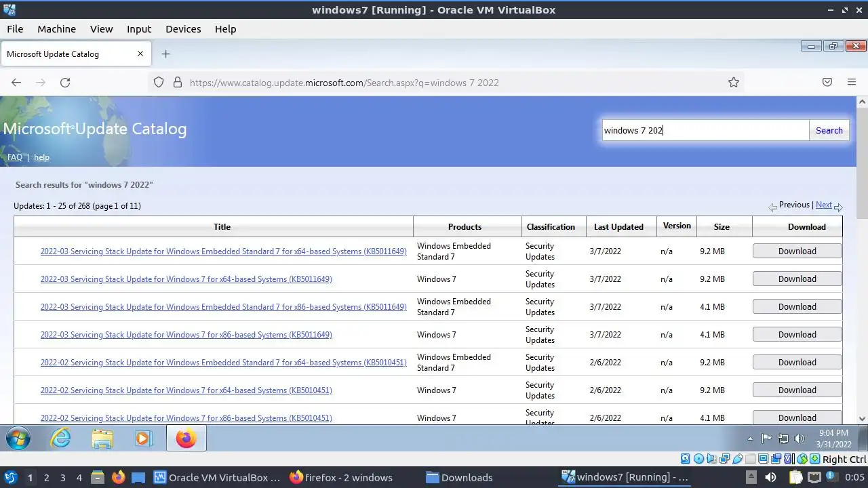Image resolution: width=868 pixels, height=488 pixels.
Task: Click the tracking protection shield icon
Action: tap(159, 83)
